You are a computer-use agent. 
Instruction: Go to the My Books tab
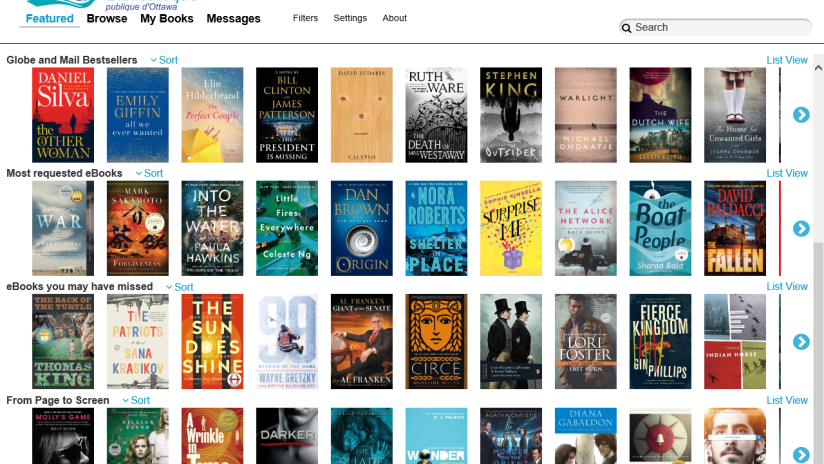167,18
